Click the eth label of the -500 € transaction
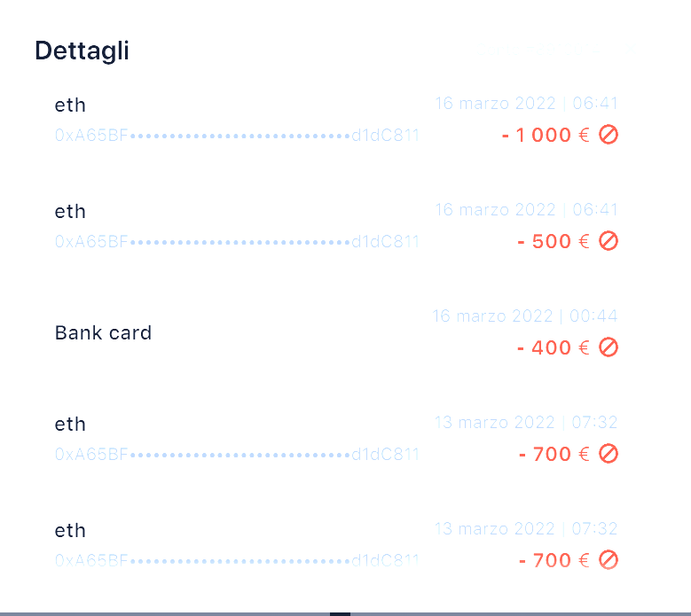691x616 pixels. (70, 212)
